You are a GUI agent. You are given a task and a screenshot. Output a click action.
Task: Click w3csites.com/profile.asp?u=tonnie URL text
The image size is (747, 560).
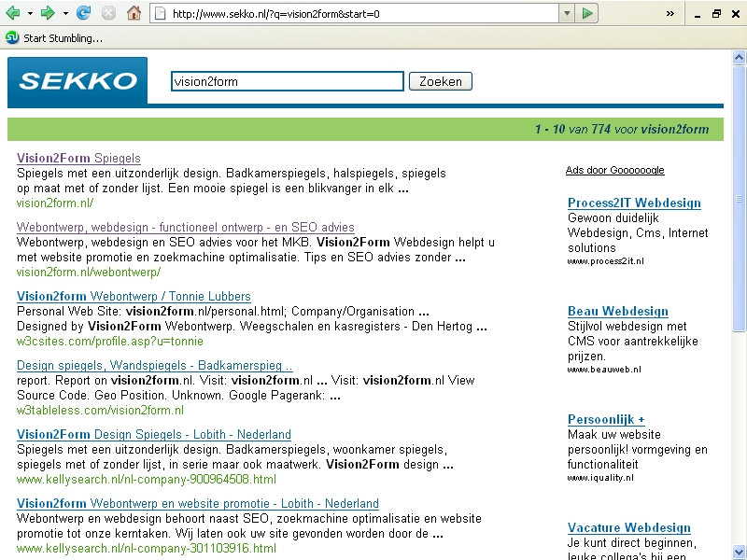(x=110, y=342)
